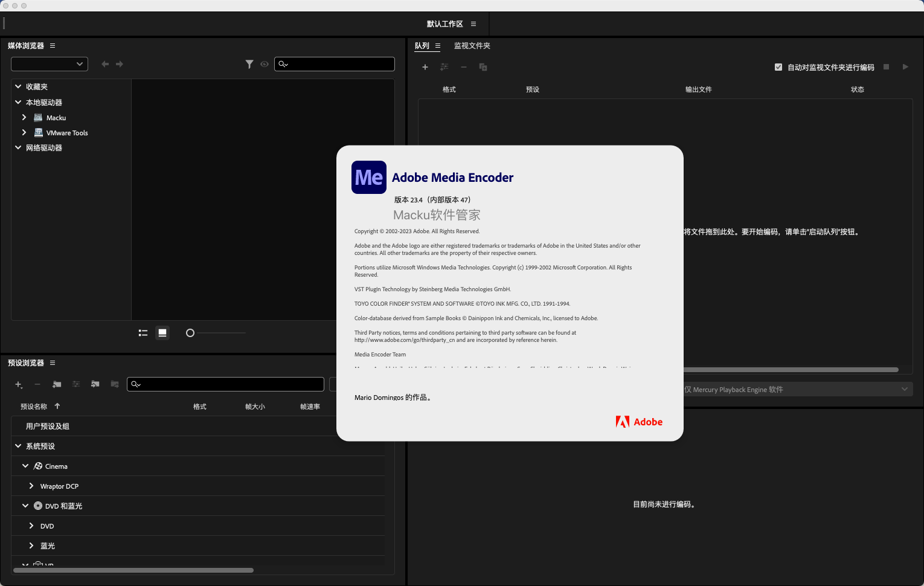Screen dimensions: 924x586
Task: Open the file type filter funnel icon
Action: coord(249,64)
